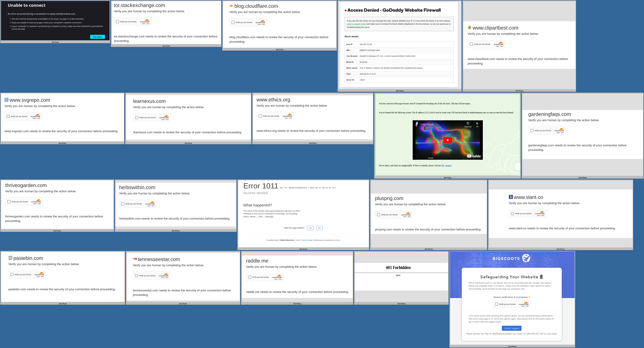Open the video playlist 1/8 icon
Viewport: 644px width, 348px height.
[477, 124]
